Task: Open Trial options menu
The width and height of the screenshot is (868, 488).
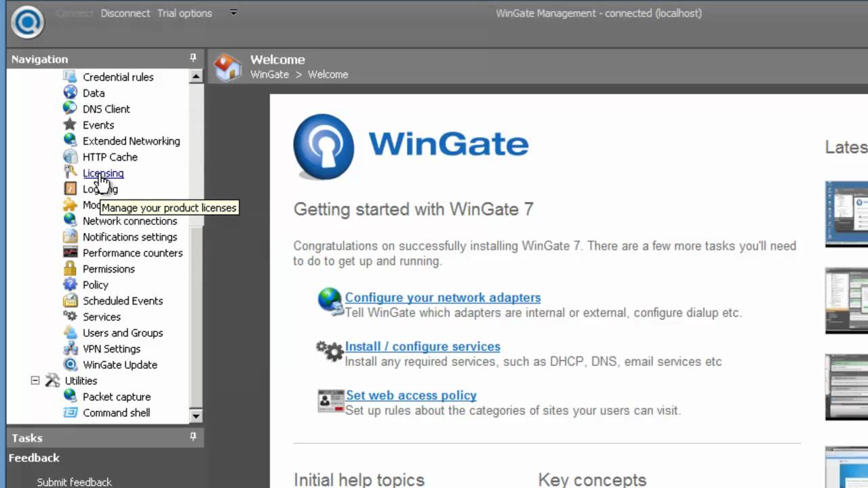Action: [x=184, y=13]
